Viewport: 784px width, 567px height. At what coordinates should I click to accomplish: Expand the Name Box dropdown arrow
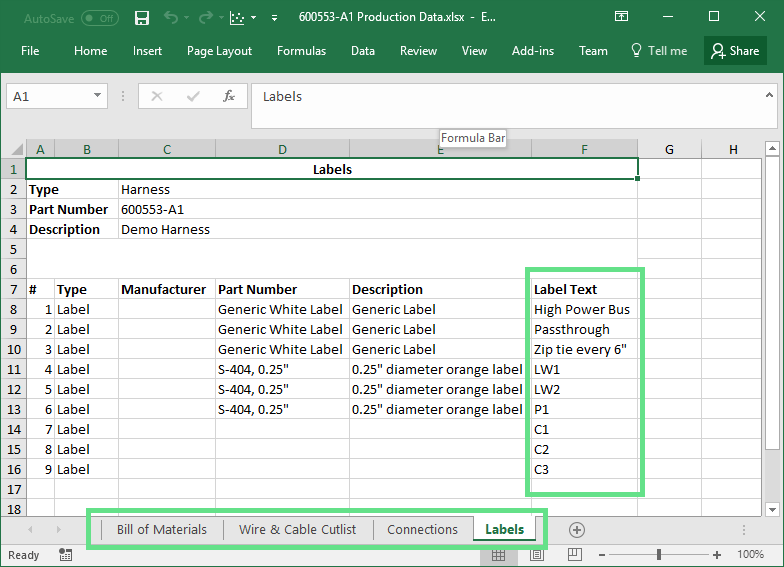click(98, 96)
